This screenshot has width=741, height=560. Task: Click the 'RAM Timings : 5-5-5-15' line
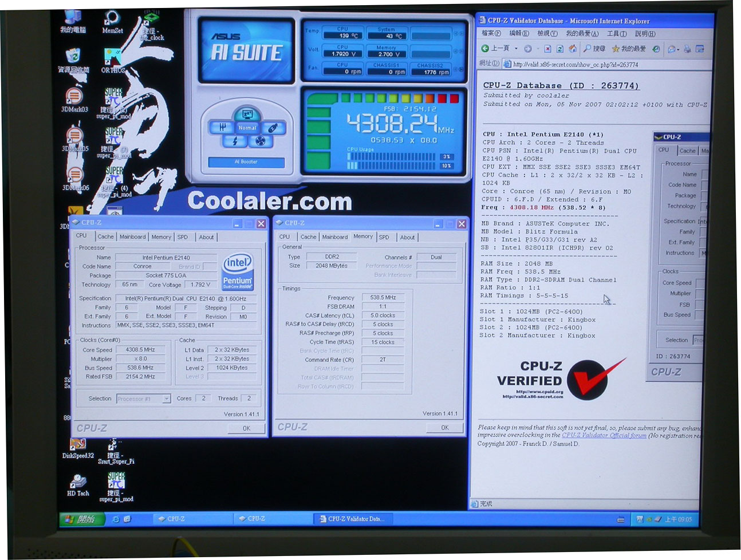[x=525, y=296]
